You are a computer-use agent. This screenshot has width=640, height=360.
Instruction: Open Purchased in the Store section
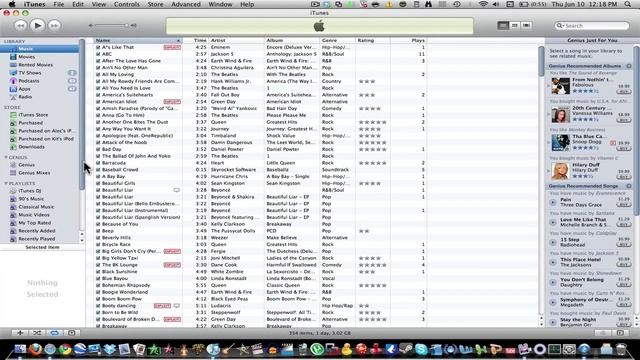pyautogui.click(x=30, y=123)
